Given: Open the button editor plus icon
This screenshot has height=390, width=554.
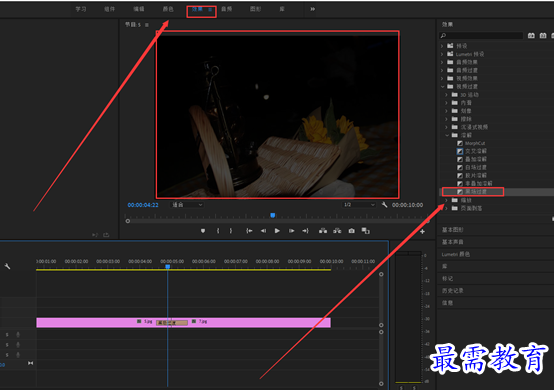Looking at the screenshot, I should [x=422, y=232].
